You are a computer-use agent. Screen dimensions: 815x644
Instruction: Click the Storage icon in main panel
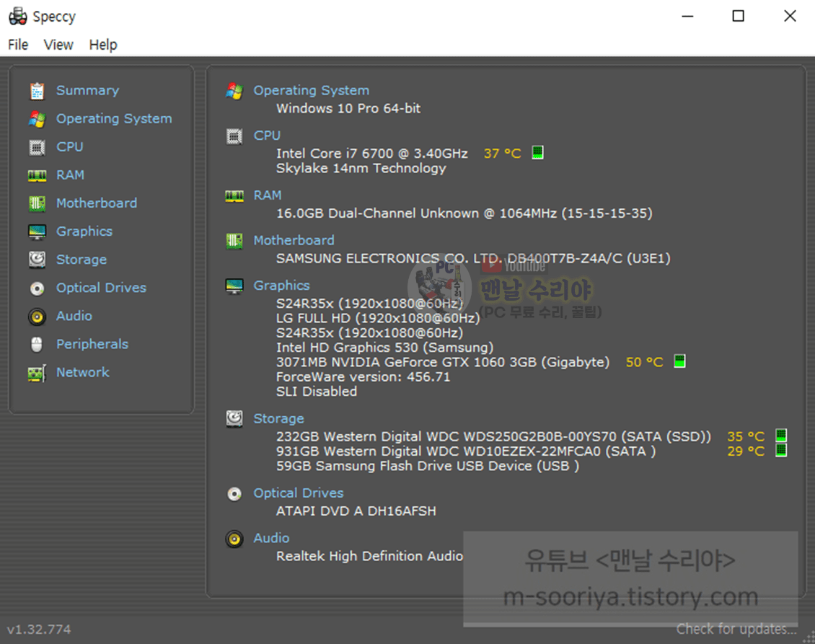pyautogui.click(x=234, y=419)
